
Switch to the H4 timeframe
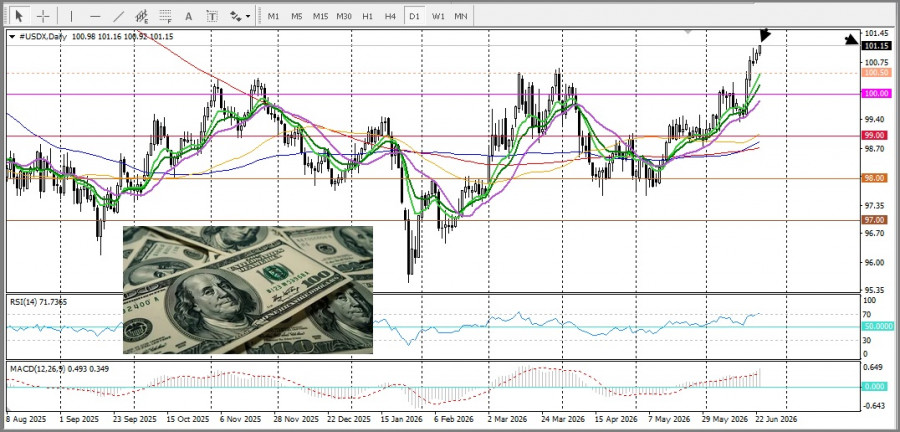click(390, 16)
